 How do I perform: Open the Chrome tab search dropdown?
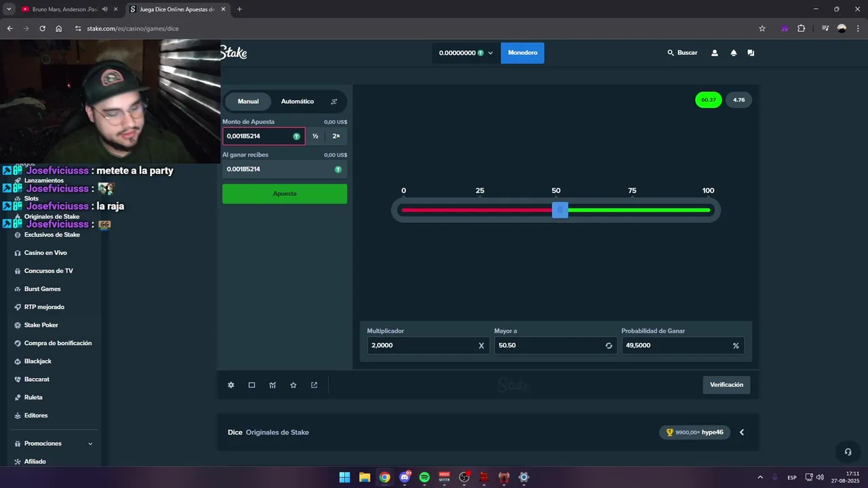tap(9, 9)
